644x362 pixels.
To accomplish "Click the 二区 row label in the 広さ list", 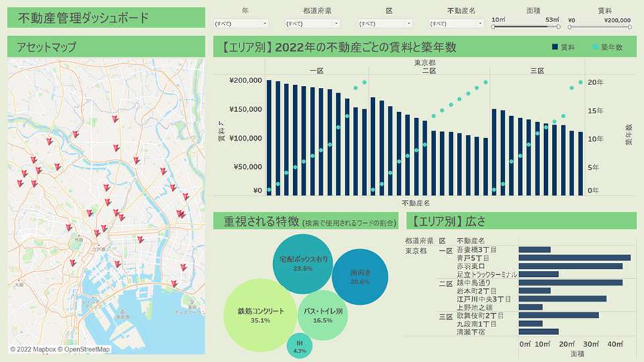I will point(446,283).
